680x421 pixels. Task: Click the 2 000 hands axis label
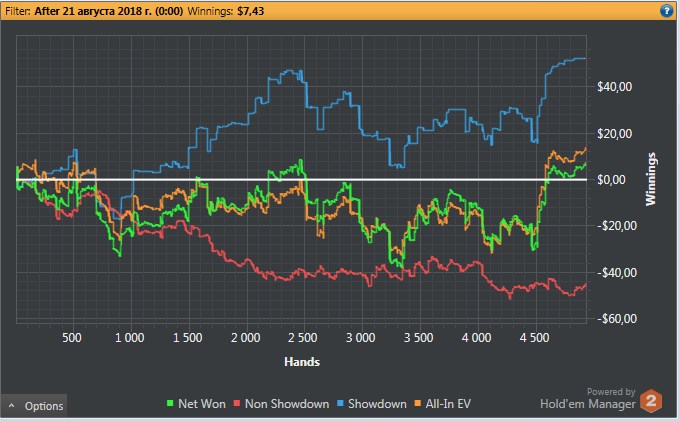coord(245,338)
